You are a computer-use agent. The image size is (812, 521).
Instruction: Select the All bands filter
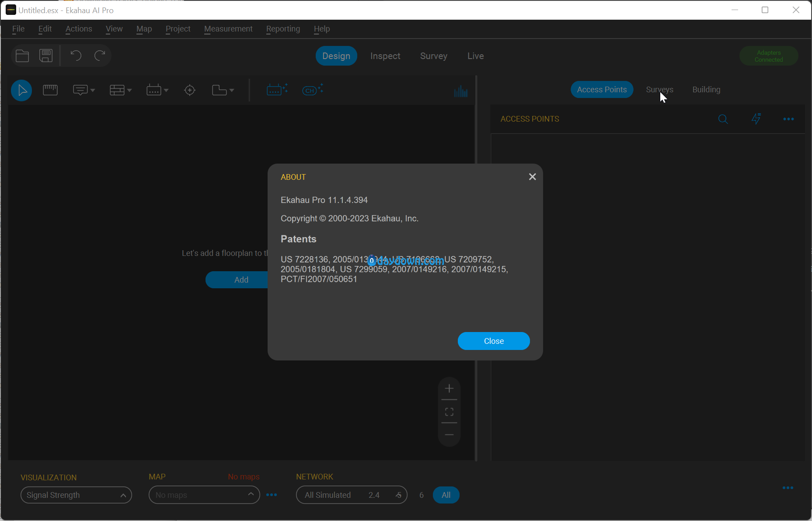[x=446, y=495]
